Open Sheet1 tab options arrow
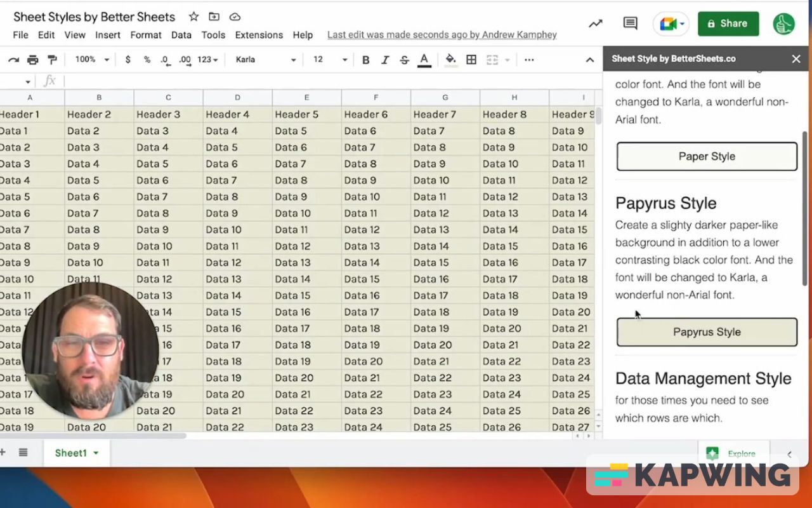812x508 pixels. [96, 453]
